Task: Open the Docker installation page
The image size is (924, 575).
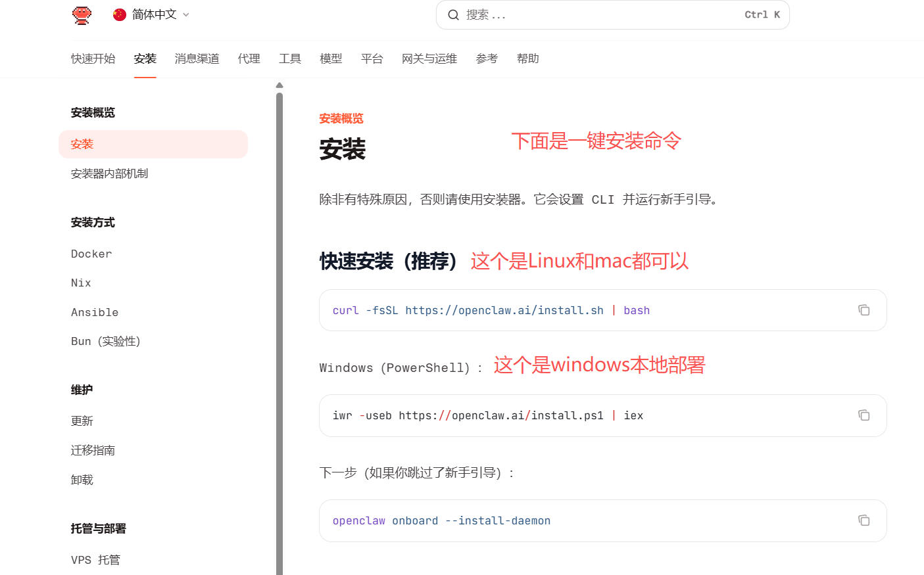Action: click(91, 254)
